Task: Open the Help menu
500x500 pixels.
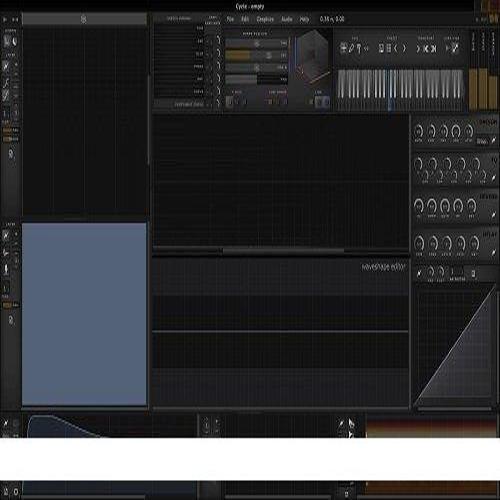Action: [304, 19]
